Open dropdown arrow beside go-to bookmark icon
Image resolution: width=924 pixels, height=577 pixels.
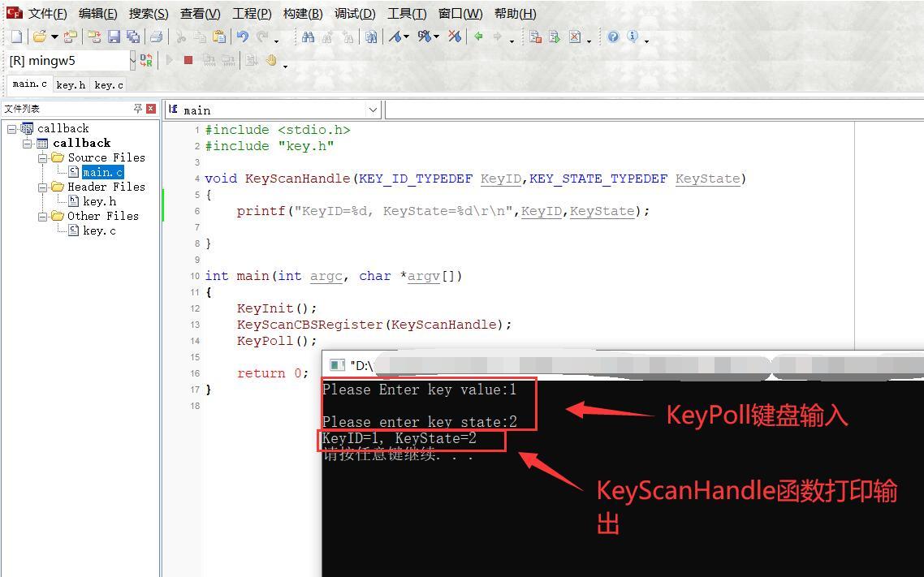tap(436, 37)
